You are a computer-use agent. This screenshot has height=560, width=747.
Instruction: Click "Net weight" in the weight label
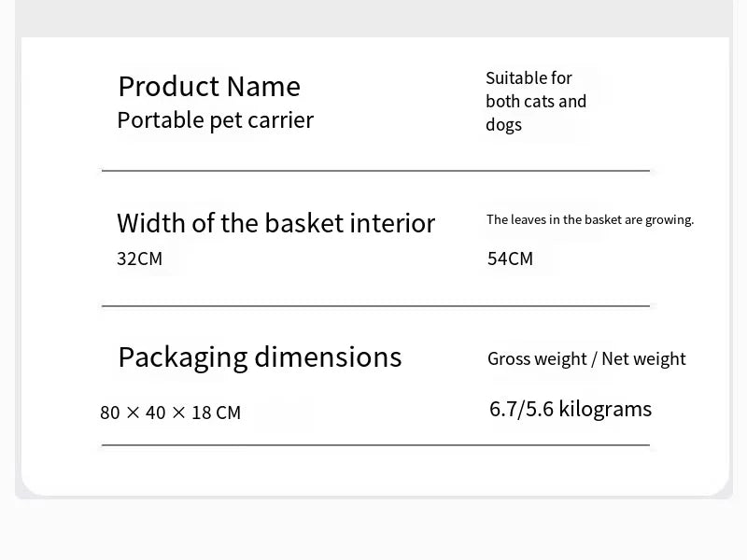643,359
